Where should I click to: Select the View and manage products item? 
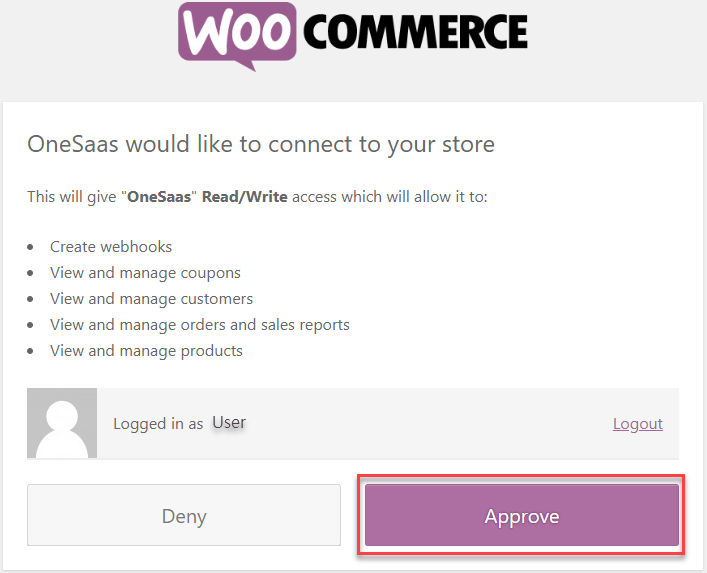coord(147,351)
